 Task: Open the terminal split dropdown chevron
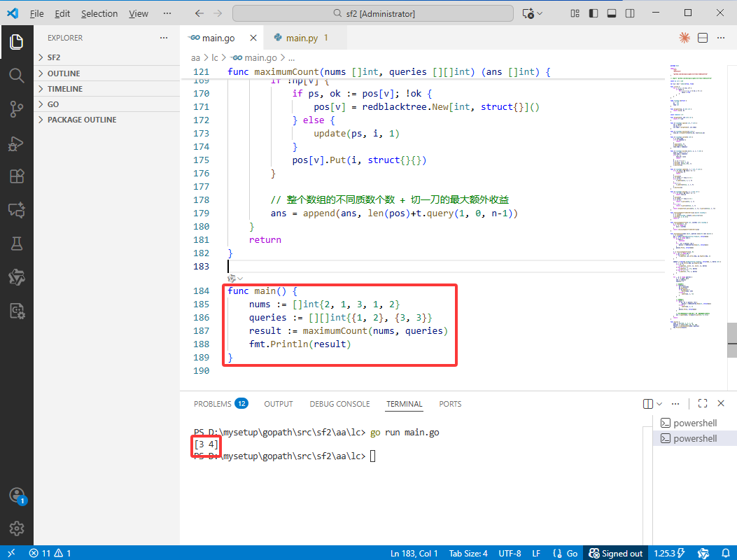pyautogui.click(x=659, y=403)
